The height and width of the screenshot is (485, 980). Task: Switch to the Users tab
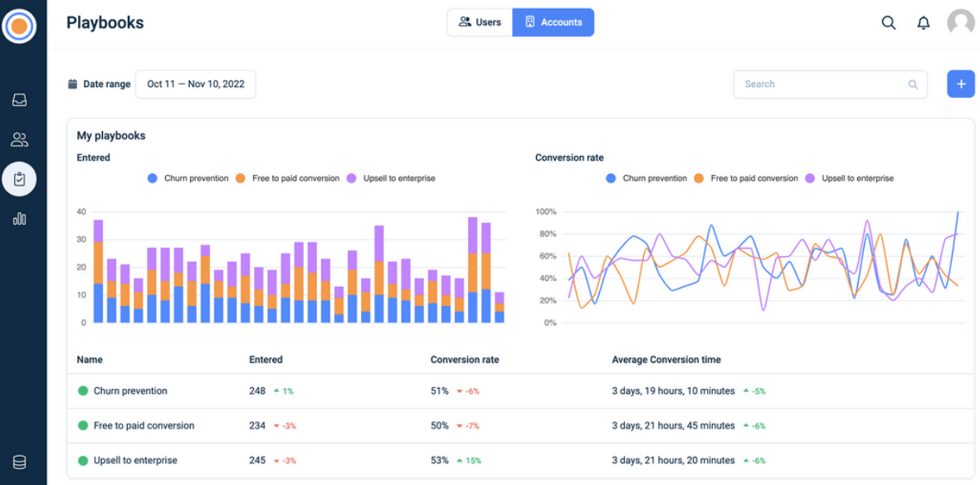[480, 22]
